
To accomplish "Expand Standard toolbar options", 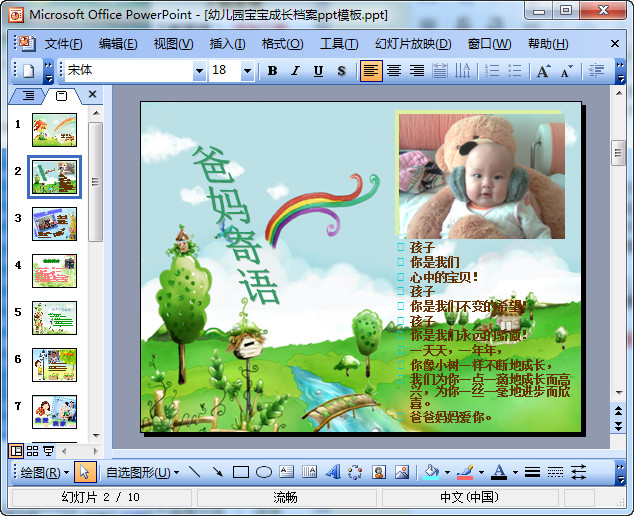I will [49, 72].
